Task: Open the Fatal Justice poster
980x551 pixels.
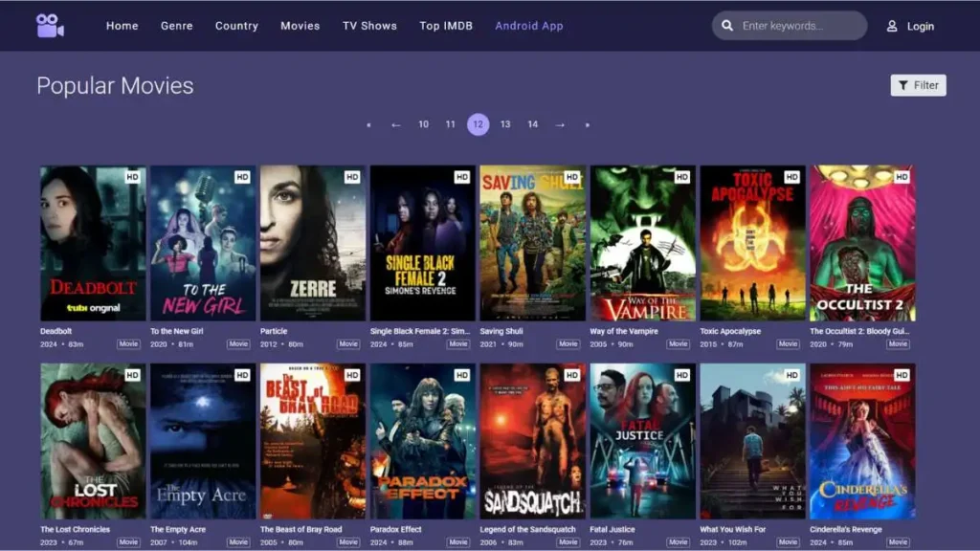Action: [643, 441]
